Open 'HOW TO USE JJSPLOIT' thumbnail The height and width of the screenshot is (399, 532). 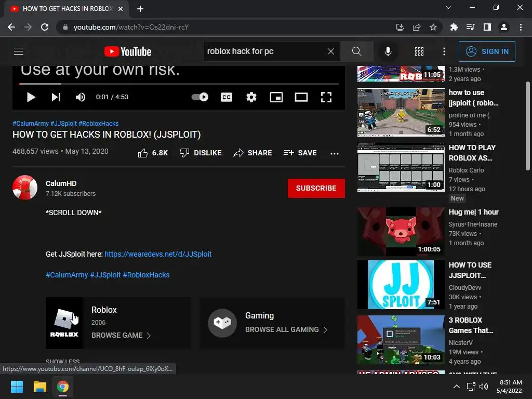401,285
